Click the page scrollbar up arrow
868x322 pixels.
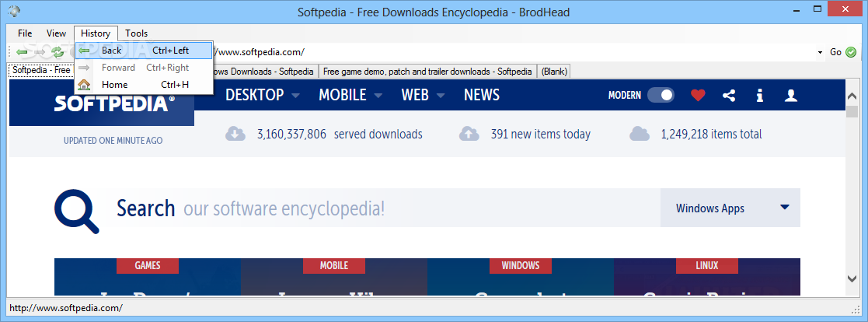pos(852,96)
